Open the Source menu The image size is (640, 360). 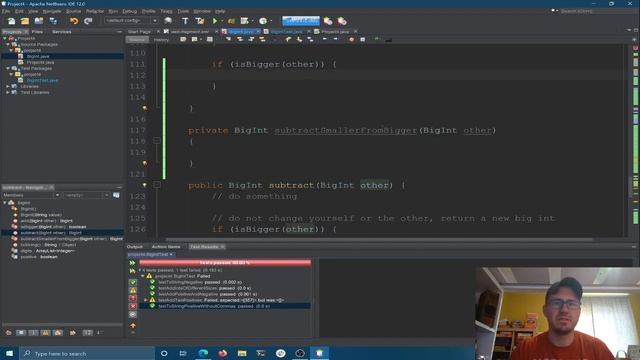[73, 11]
